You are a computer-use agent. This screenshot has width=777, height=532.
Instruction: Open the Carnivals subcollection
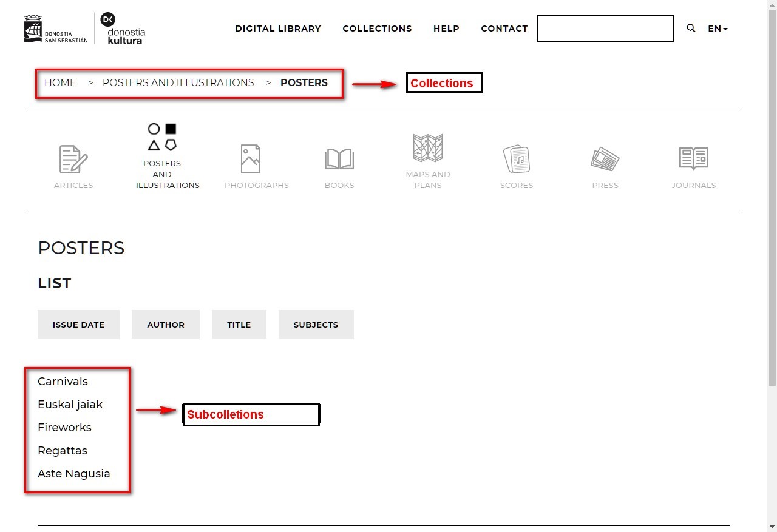63,382
